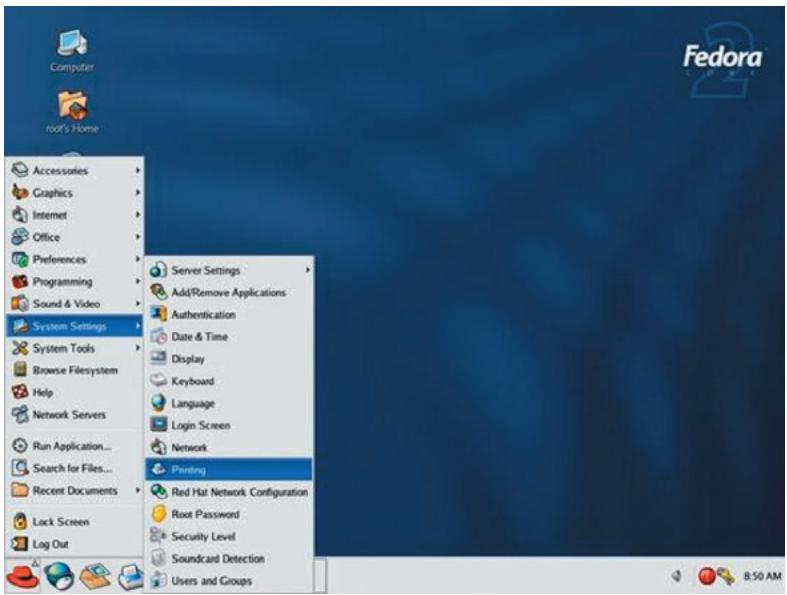Click the Preferences menu icon
Screen dimensions: 787x595
coord(20,259)
